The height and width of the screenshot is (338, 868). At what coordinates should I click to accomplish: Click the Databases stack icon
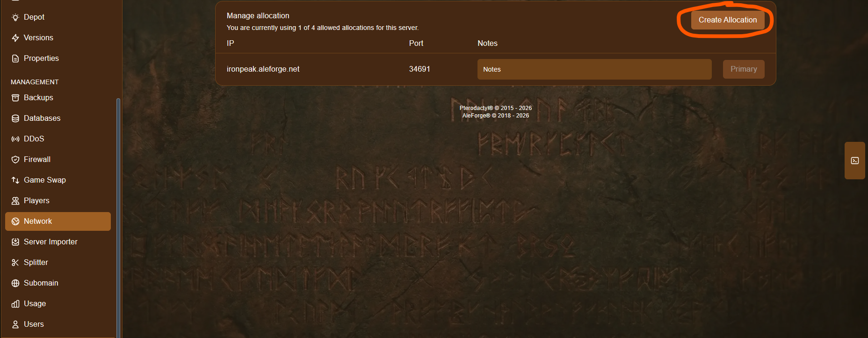tap(15, 118)
